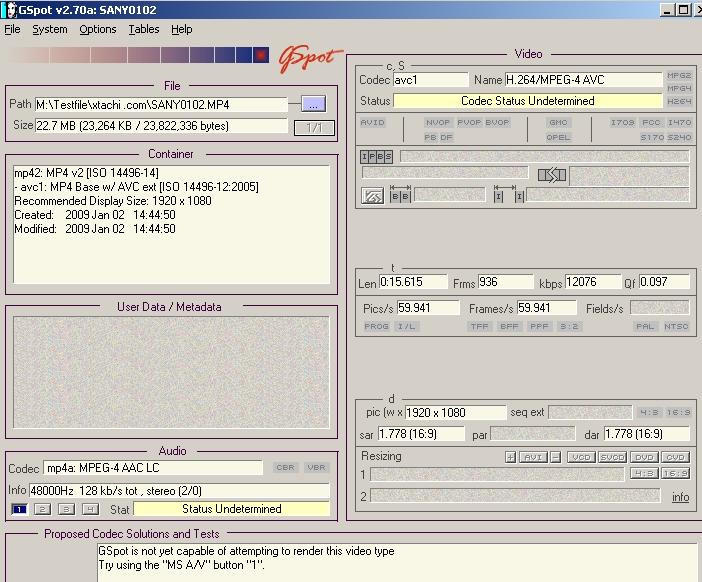Click the I-I keyframe interval icon
702x582 pixels.
(x=509, y=195)
